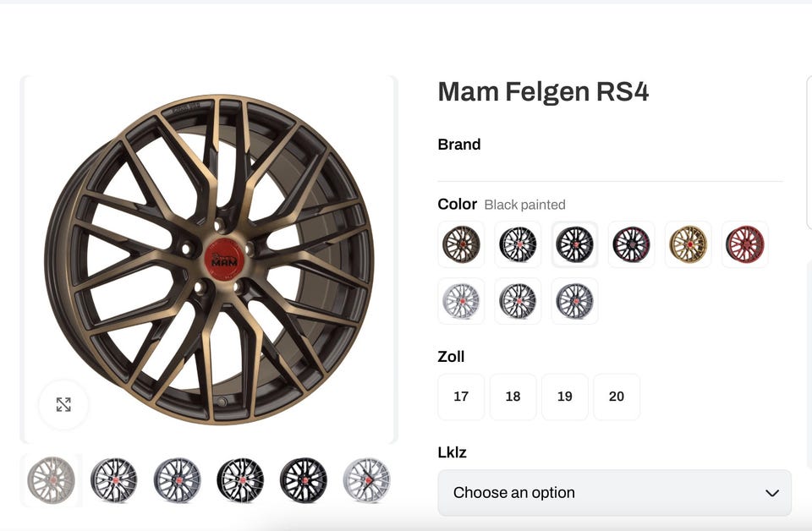View the all-black wheel gallery thumbnail
The width and height of the screenshot is (812, 531).
click(304, 480)
